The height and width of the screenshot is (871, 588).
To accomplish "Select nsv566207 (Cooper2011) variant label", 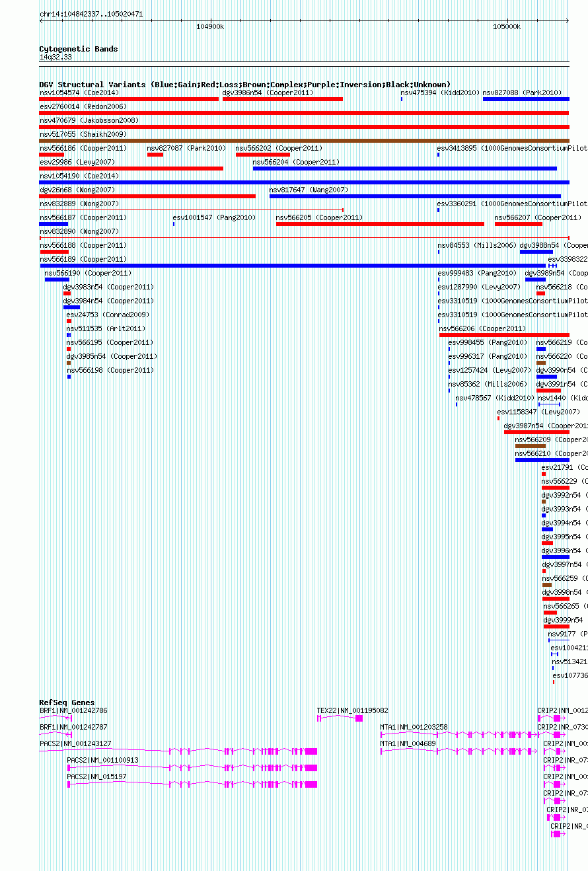I will (x=538, y=217).
